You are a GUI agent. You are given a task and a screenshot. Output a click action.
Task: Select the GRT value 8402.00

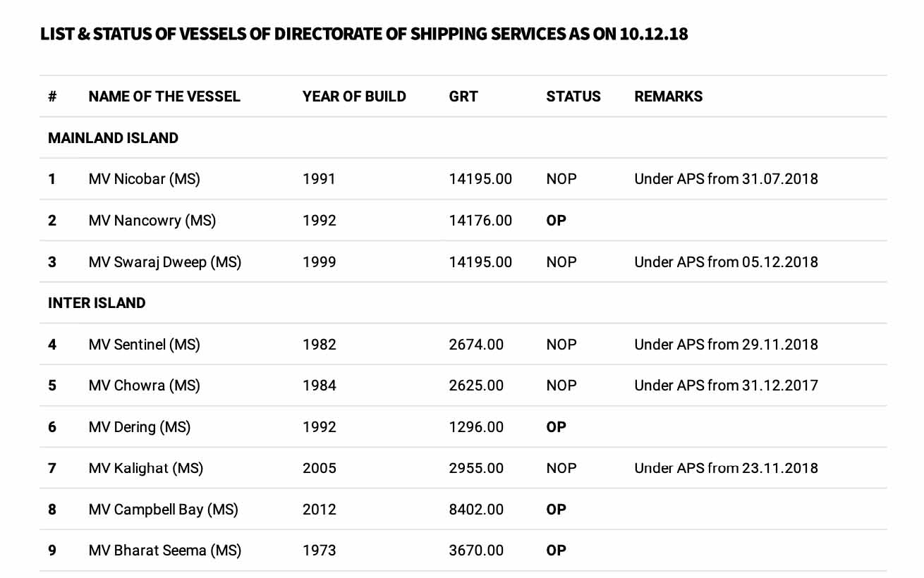[x=476, y=510]
